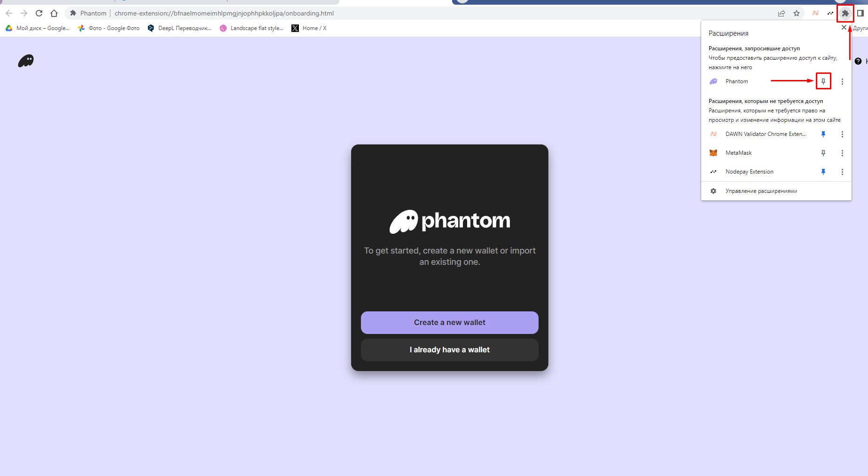The height and width of the screenshot is (476, 868).
Task: Open DAWN Validator three-dot menu
Action: coord(842,134)
